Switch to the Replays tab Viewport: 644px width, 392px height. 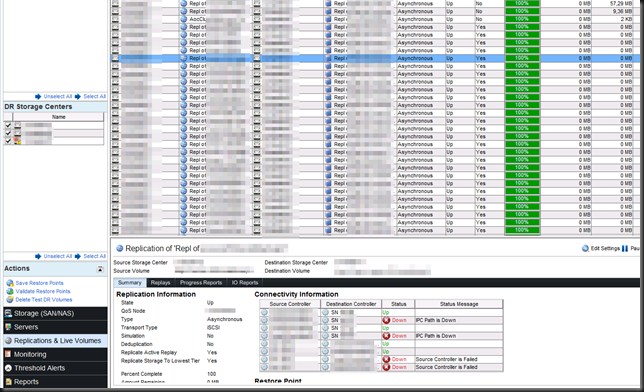160,283
